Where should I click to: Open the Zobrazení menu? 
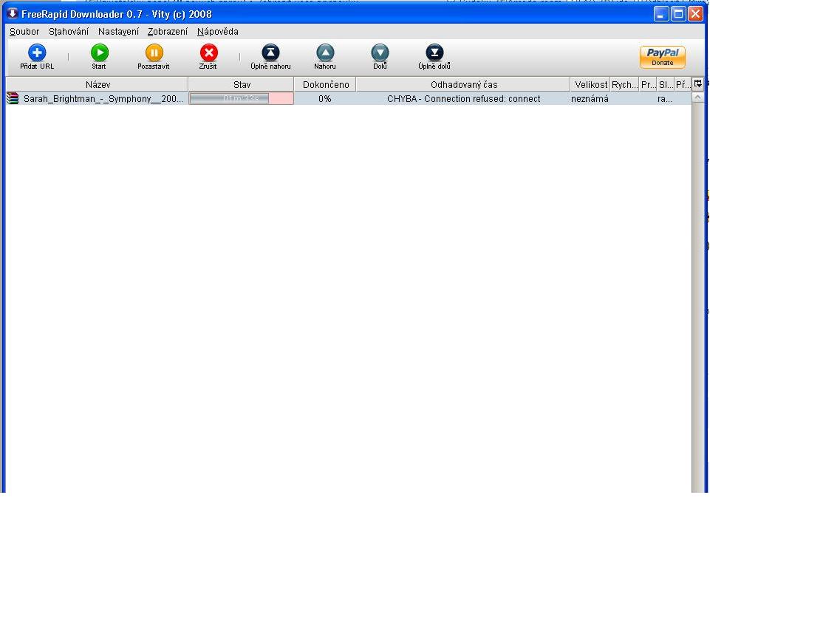point(168,32)
